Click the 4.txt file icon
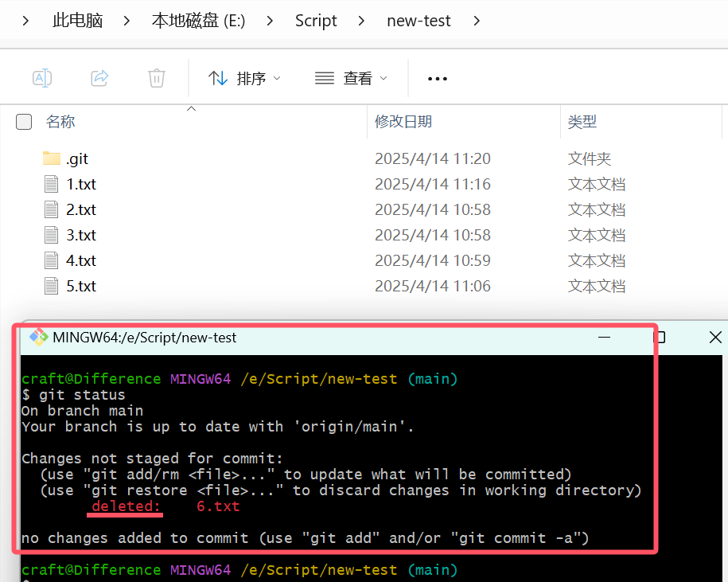This screenshot has height=582, width=728. coord(52,260)
